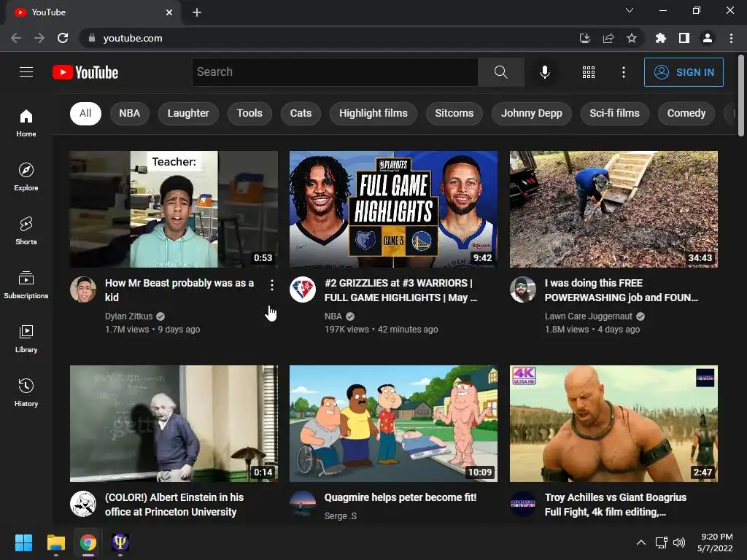Bookmark this page with star icon
The height and width of the screenshot is (560, 747).
632,38
